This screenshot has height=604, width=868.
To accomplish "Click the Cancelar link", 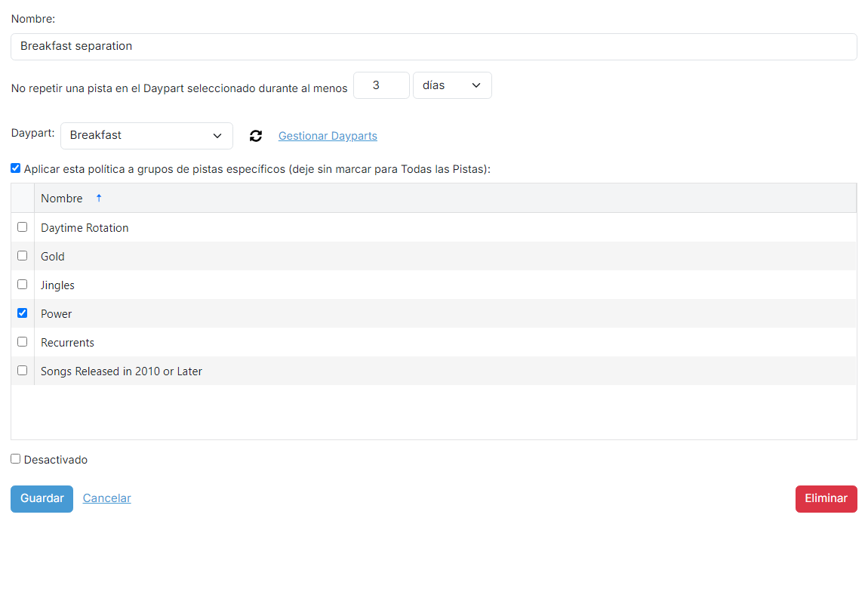I will 107,498.
